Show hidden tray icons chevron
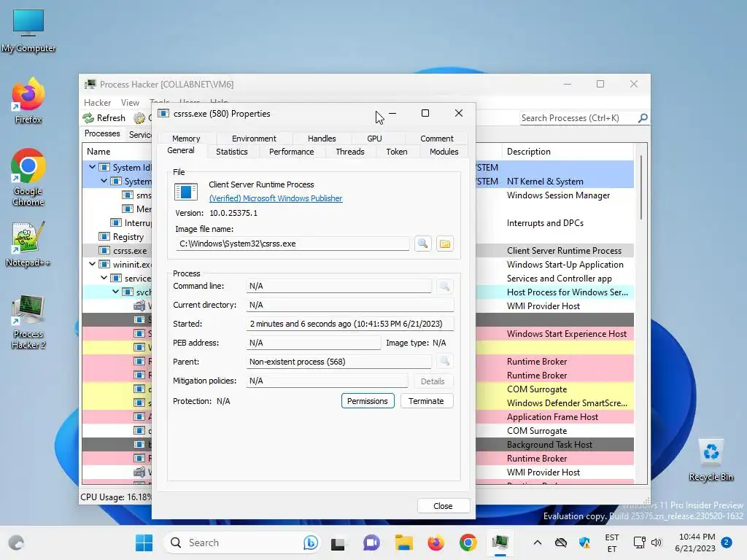 coord(538,542)
